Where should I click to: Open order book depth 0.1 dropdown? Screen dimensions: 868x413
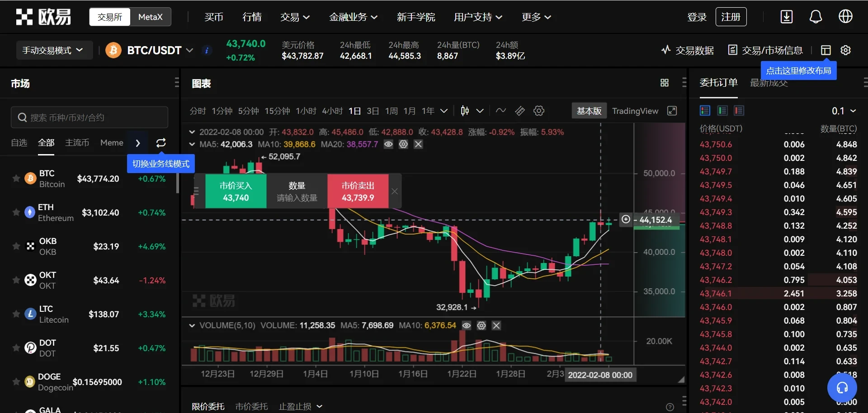[844, 111]
